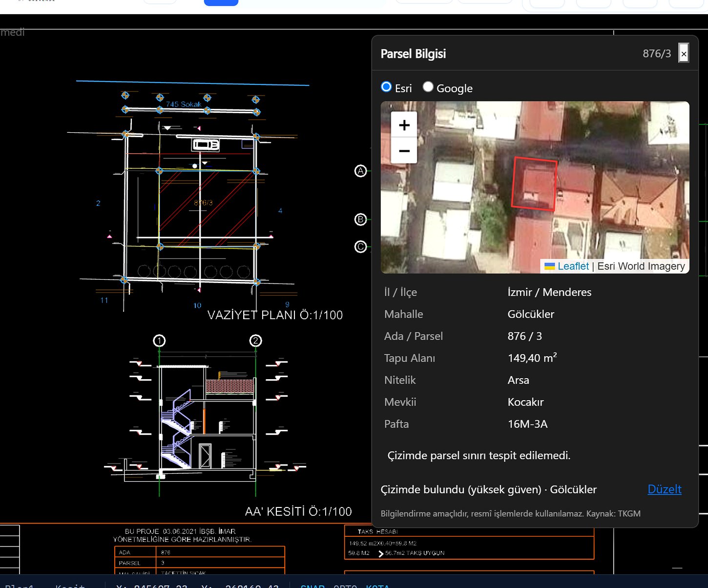Choose the Esri imagery option
The height and width of the screenshot is (588, 708).
[x=386, y=87]
